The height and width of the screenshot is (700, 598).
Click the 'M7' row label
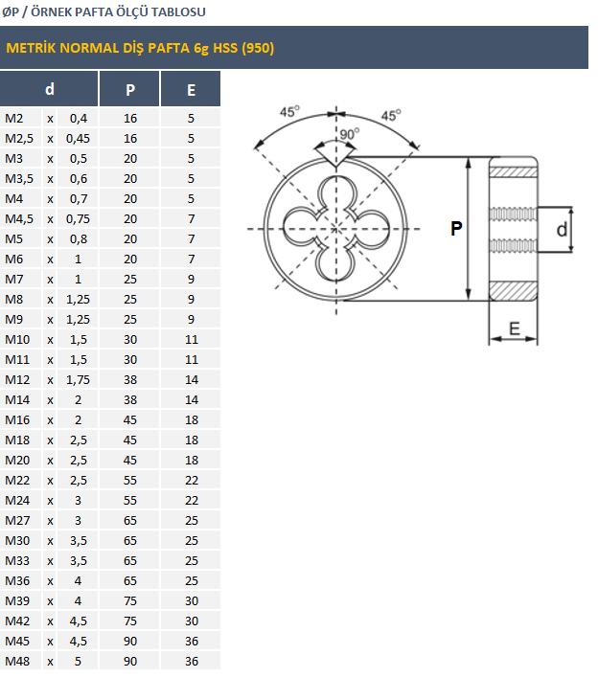(x=13, y=279)
